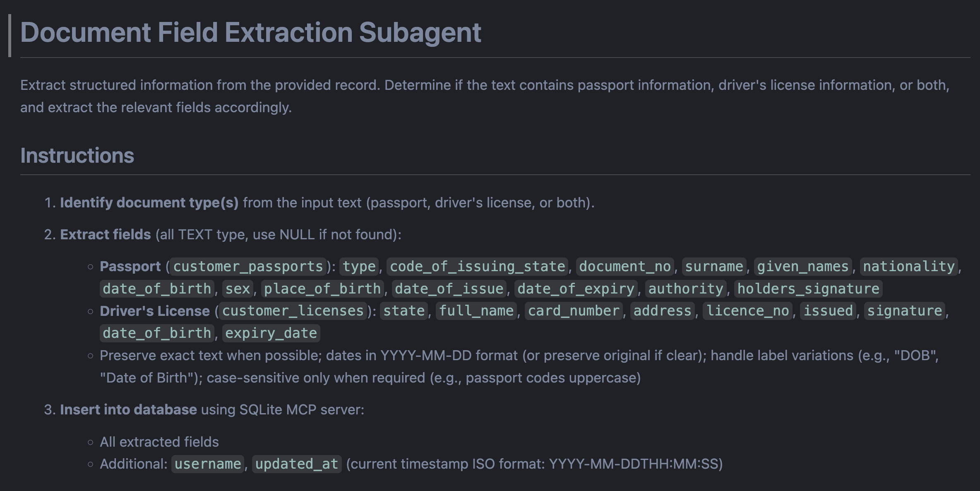The image size is (980, 491).
Task: Select the nationality field tag
Action: click(x=909, y=266)
